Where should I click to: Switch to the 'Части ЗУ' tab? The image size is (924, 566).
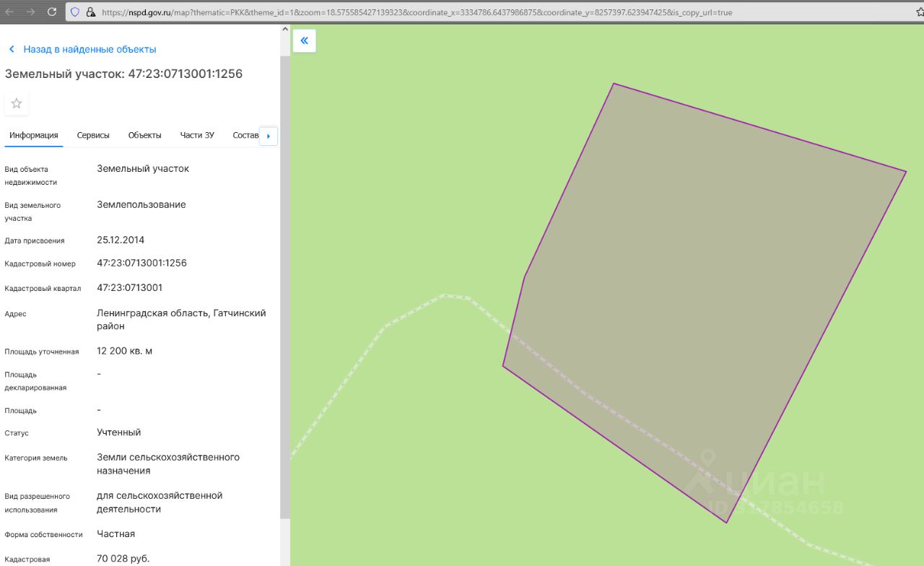(197, 135)
